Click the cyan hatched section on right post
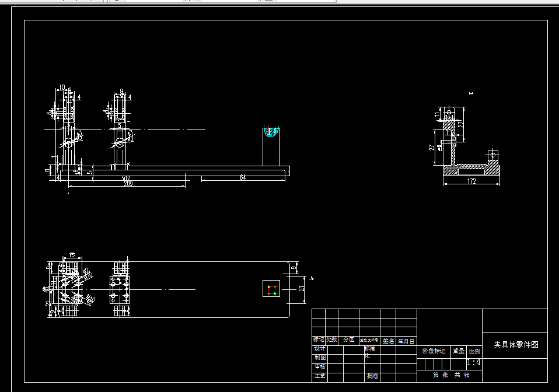The image size is (559, 392). 271,132
